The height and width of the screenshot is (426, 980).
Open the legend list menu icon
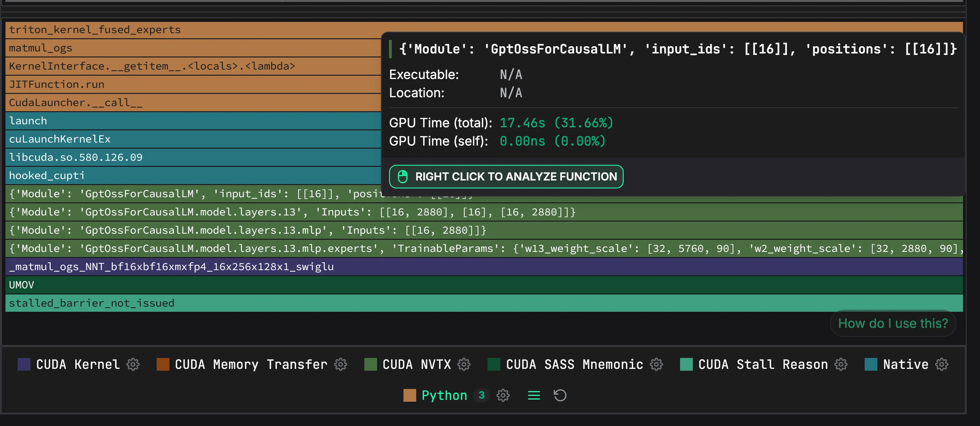tap(534, 395)
